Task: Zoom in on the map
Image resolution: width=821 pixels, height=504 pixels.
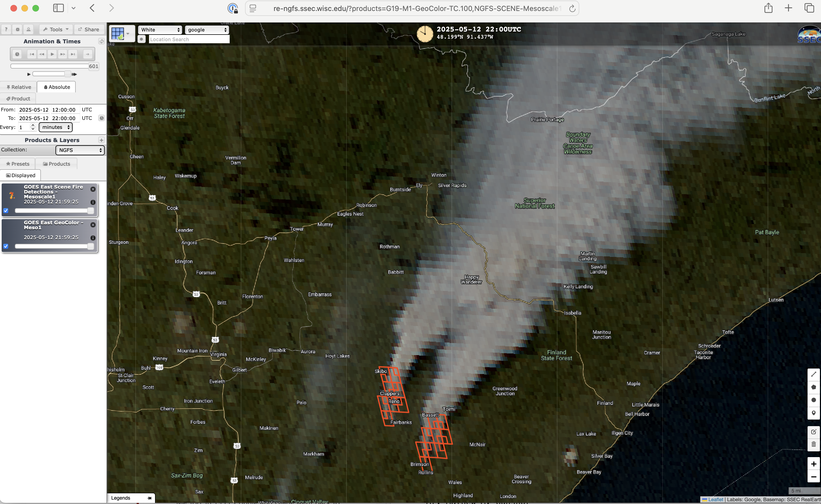Action: click(x=814, y=464)
